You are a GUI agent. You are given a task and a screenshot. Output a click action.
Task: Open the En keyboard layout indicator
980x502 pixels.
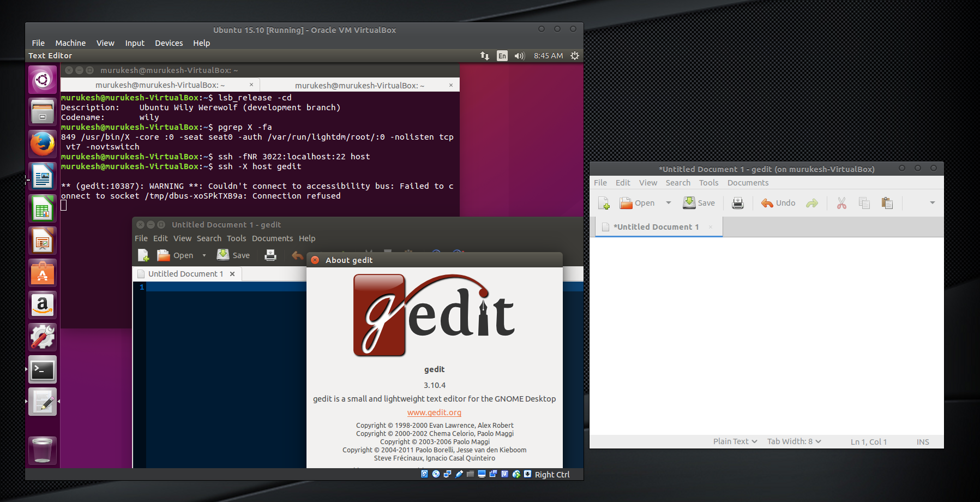click(x=502, y=56)
